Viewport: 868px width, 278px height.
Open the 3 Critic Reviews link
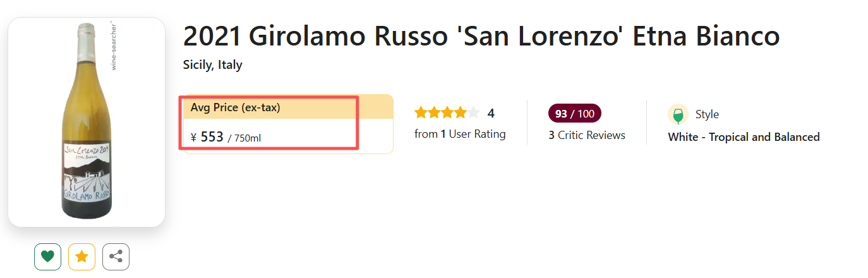coord(587,135)
